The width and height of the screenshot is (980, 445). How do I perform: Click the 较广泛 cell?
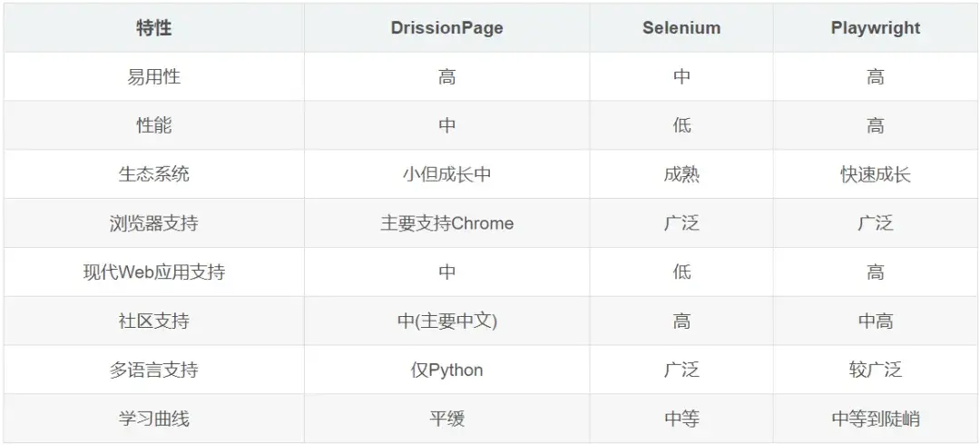point(876,370)
